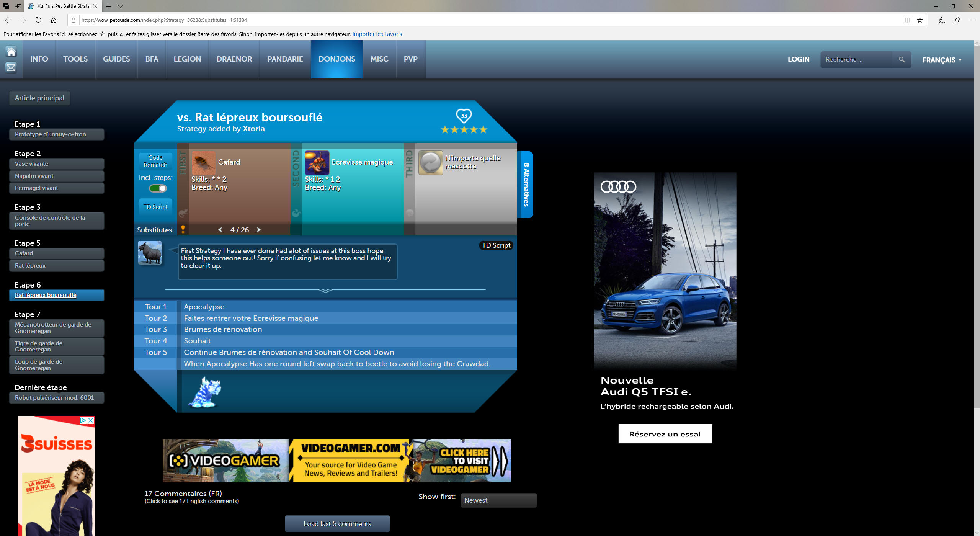Click the TD Script label in comment area
This screenshot has height=536, width=980.
coord(496,245)
